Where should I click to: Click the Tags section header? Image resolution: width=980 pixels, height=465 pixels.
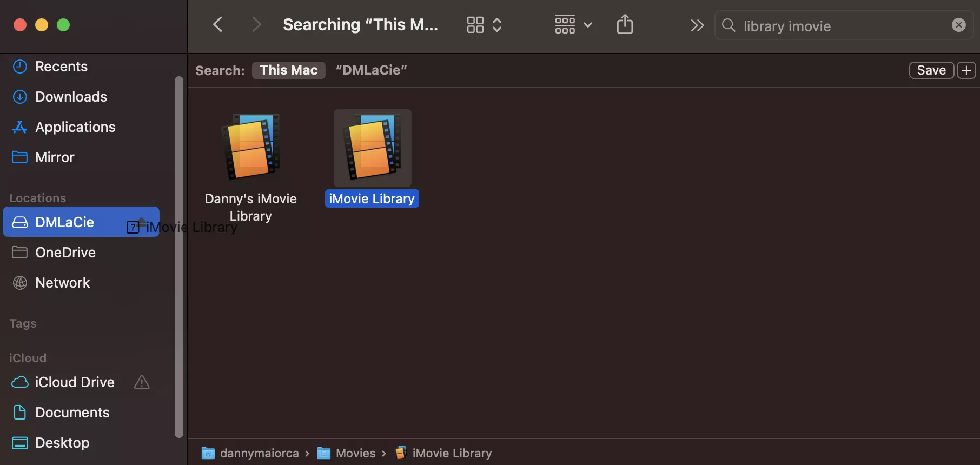point(23,323)
